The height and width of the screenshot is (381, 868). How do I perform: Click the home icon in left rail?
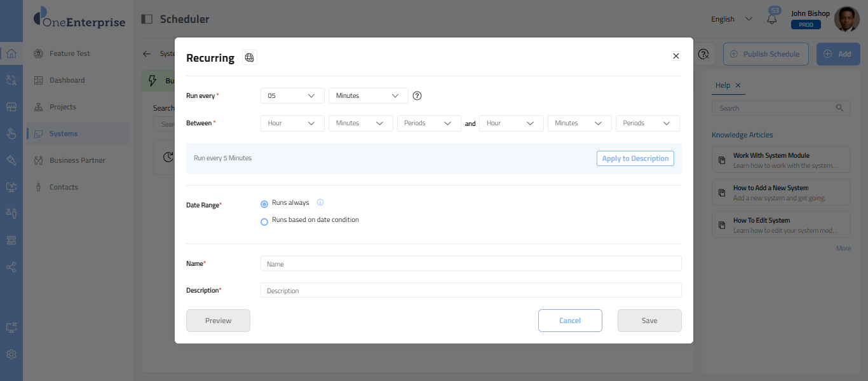pyautogui.click(x=11, y=53)
